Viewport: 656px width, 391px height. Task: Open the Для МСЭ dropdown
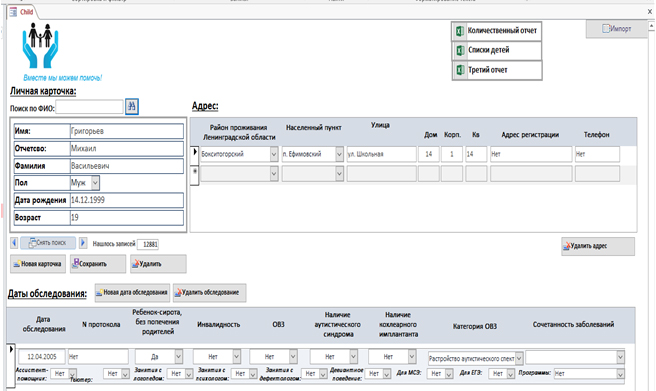coord(449,374)
